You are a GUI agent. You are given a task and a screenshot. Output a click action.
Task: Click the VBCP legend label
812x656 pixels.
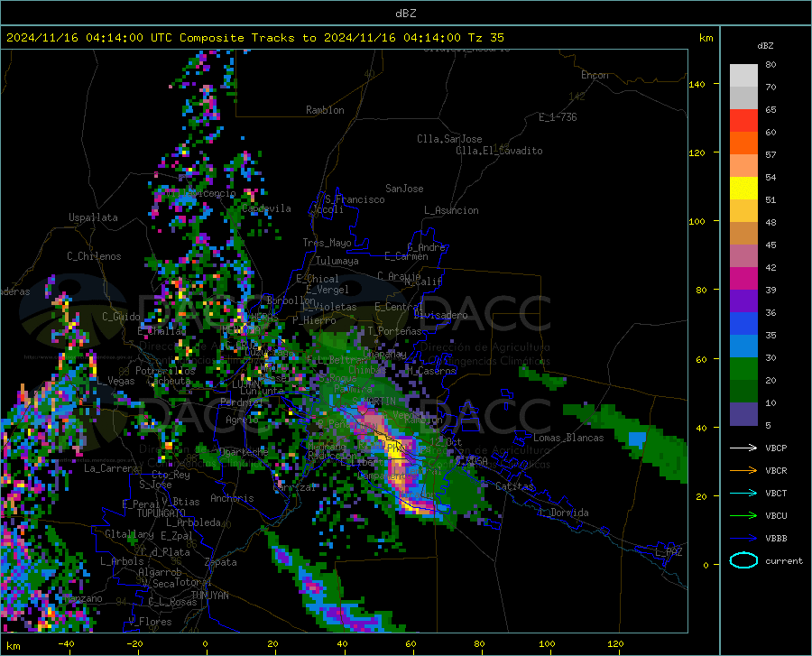776,448
